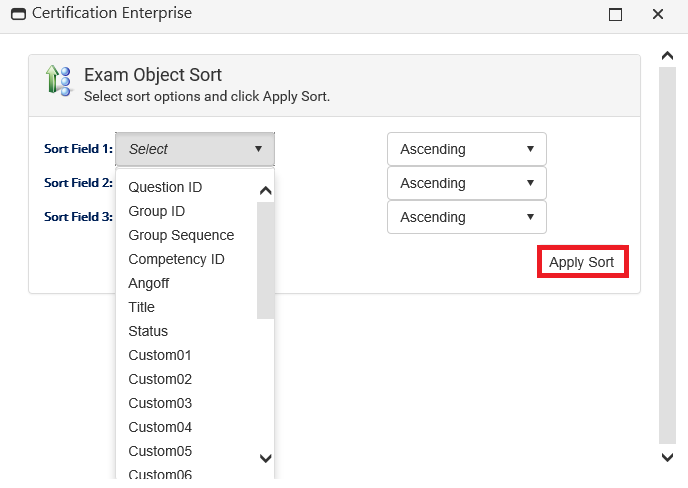Select Title in the sort list

point(142,307)
